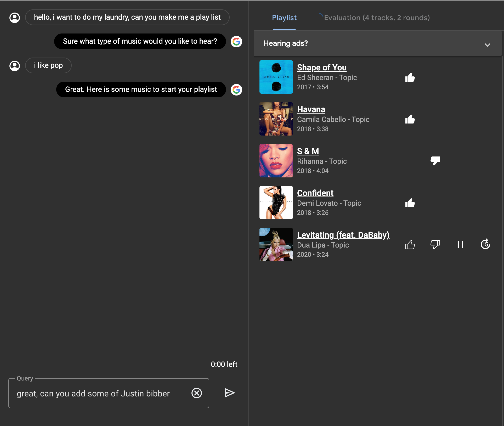Open the S & M song link
Viewport: 504px width, 426px height.
tap(308, 151)
